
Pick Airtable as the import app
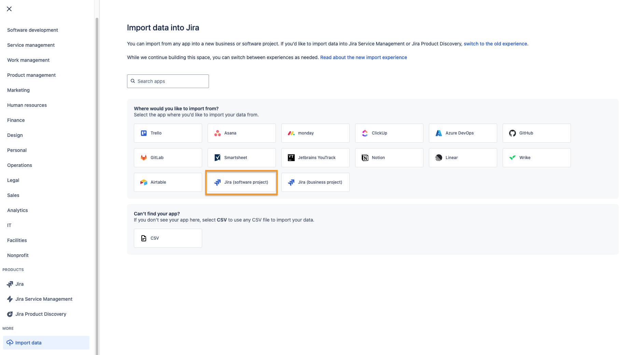click(x=168, y=182)
